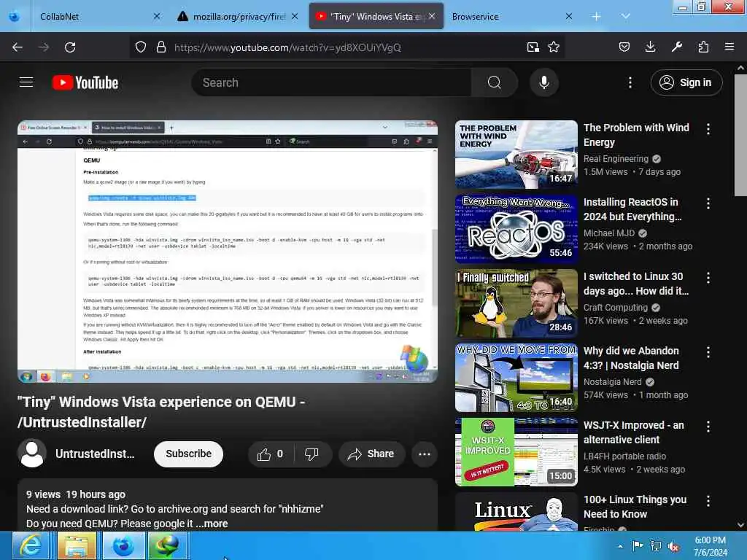This screenshot has width=747, height=560.
Task: Open options for 100+ Linux Things video
Action: [708, 500]
